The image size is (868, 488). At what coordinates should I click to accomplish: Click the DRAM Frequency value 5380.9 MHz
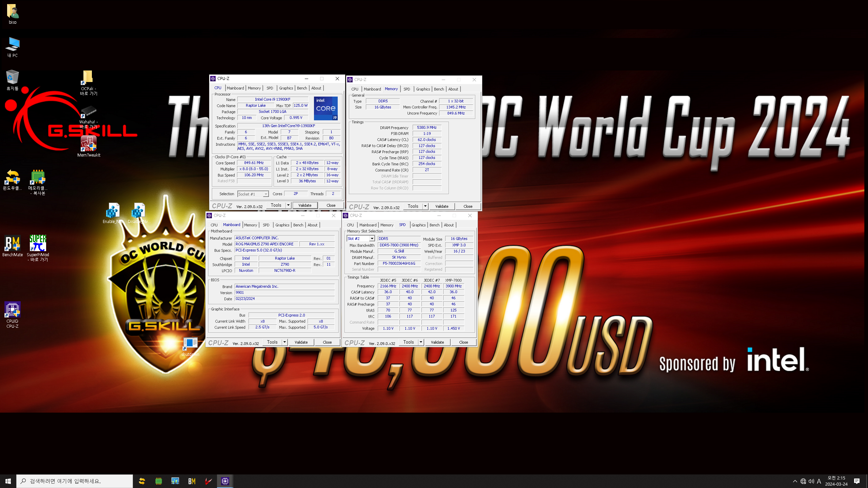(427, 128)
